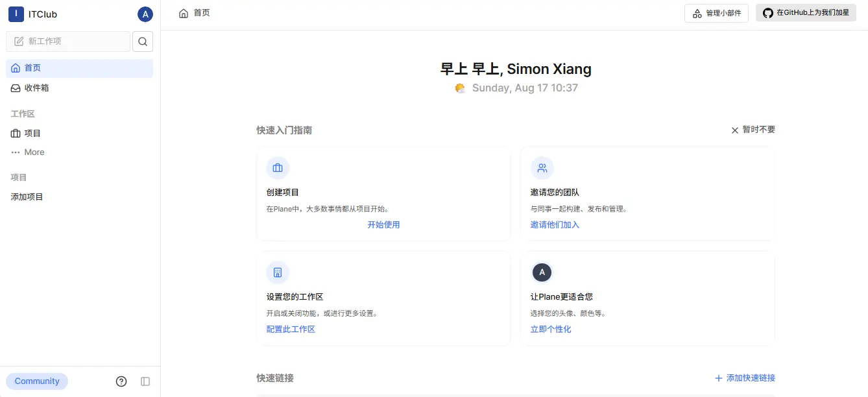Collapse sidebar using the panel toggle icon
The height and width of the screenshot is (397, 868).
tap(145, 381)
